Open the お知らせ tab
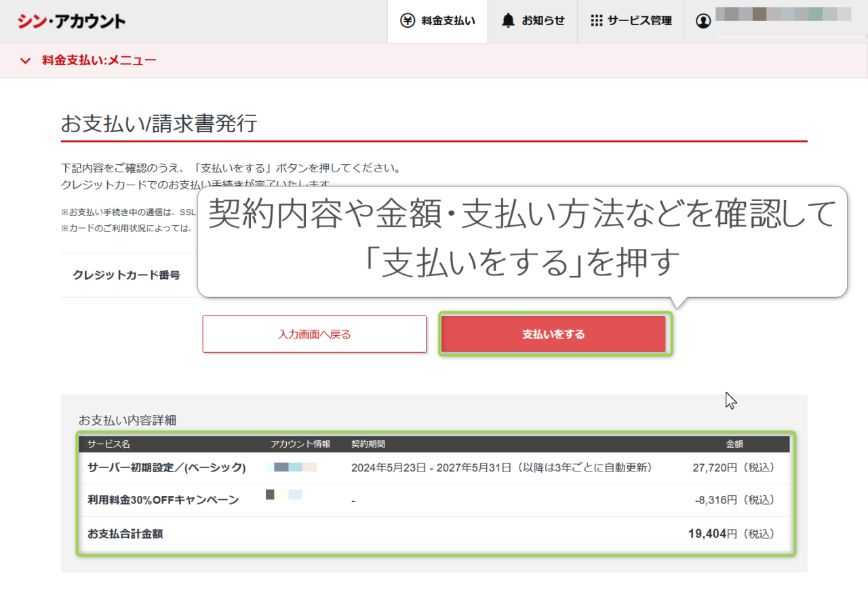Screen dimensions: 868x597 tap(533, 21)
